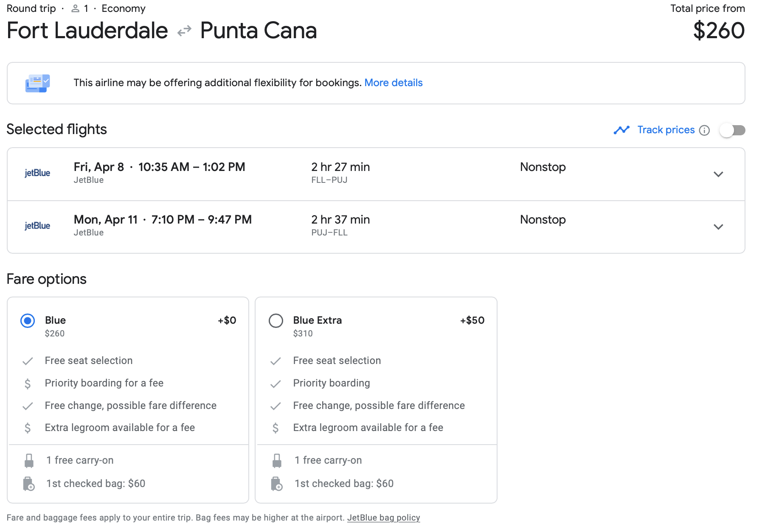Select the Blue fare radio button
The height and width of the screenshot is (532, 776).
pyautogui.click(x=28, y=321)
